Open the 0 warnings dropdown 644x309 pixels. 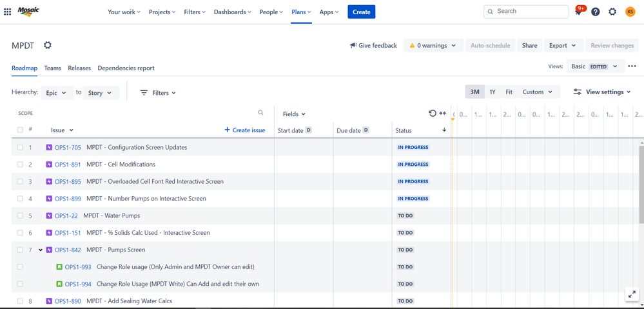pyautogui.click(x=433, y=46)
